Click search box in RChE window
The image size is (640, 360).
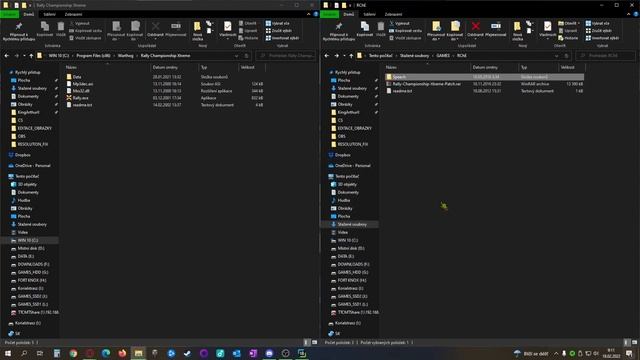(x=607, y=56)
